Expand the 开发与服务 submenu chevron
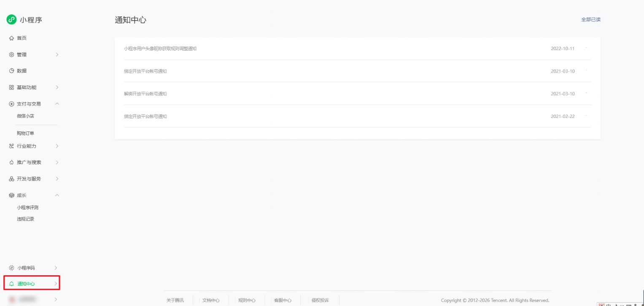Screen dimensions: 644x306 (57, 179)
